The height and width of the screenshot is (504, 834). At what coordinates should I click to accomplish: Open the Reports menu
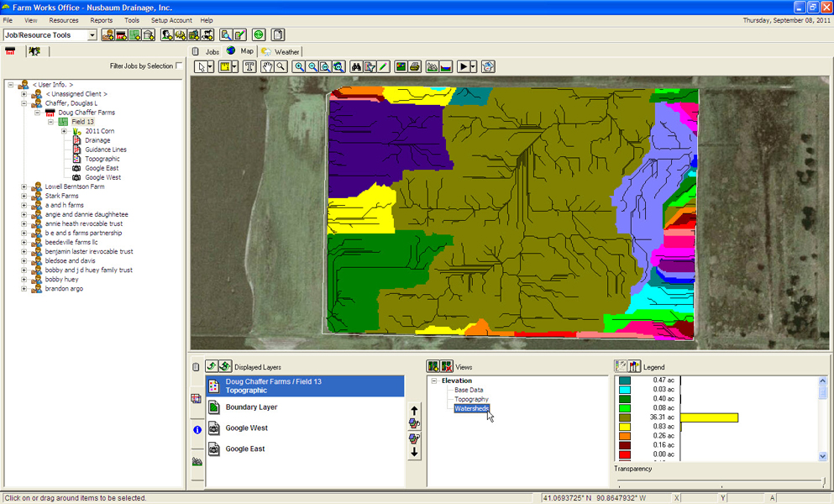(x=101, y=20)
